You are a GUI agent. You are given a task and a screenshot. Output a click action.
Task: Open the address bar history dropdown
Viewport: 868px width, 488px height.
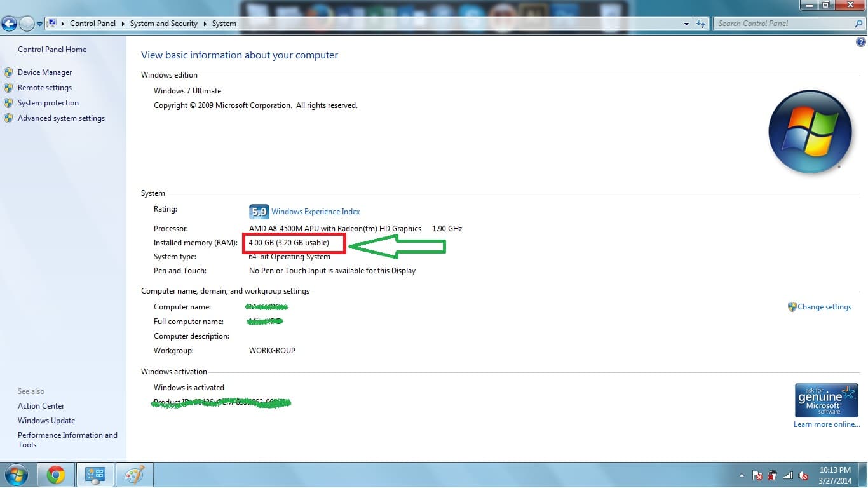(686, 24)
